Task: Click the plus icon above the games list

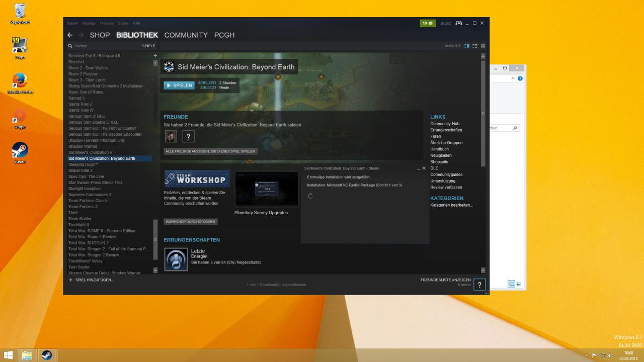Action: click(x=155, y=56)
